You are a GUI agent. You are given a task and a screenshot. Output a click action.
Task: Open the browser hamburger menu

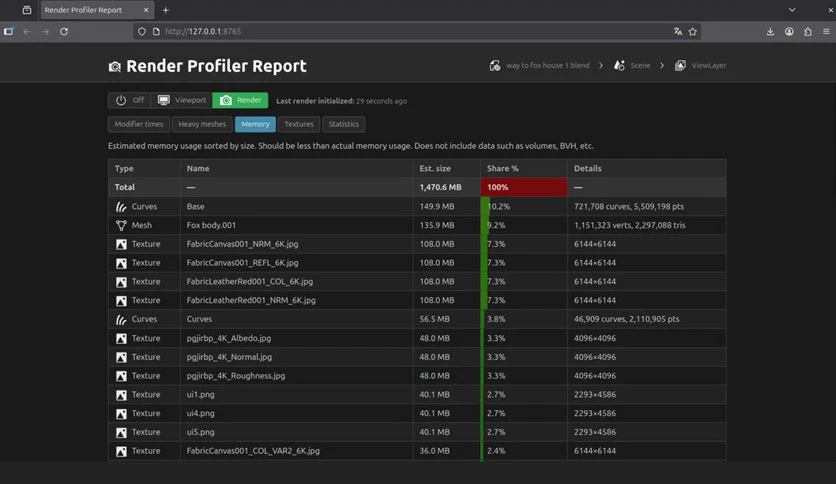coord(826,31)
